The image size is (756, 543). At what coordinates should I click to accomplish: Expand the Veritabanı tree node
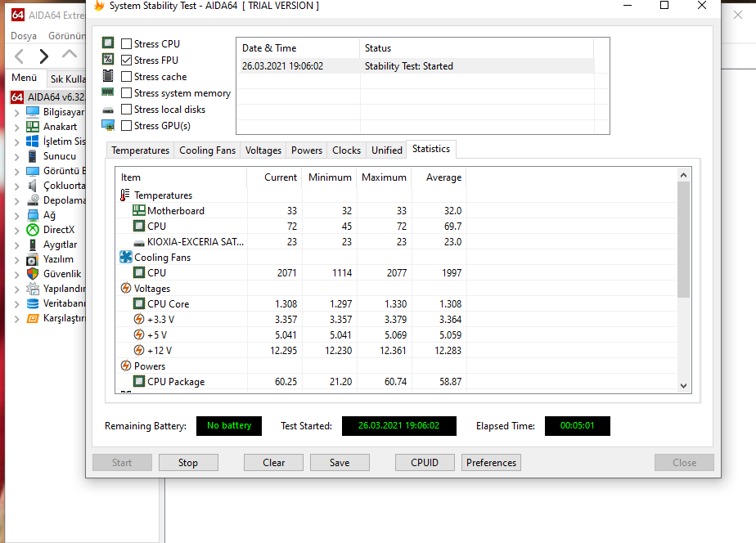[x=17, y=303]
